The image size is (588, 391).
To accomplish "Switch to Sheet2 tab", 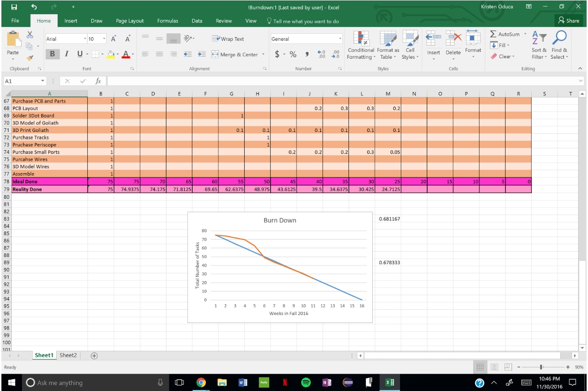I will pyautogui.click(x=68, y=355).
